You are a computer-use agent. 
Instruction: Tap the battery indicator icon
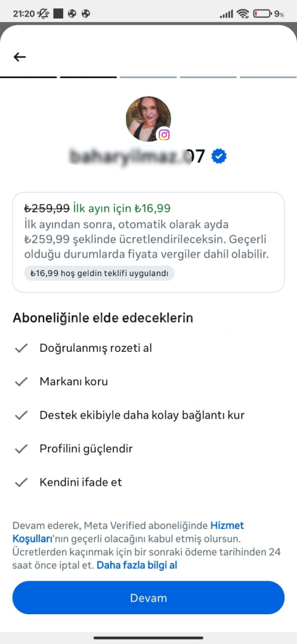point(263,14)
